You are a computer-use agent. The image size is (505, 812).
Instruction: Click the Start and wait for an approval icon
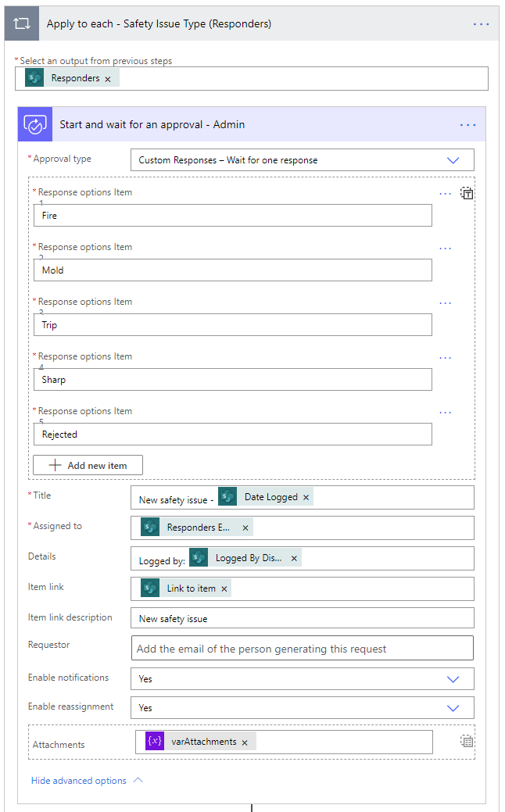point(34,125)
